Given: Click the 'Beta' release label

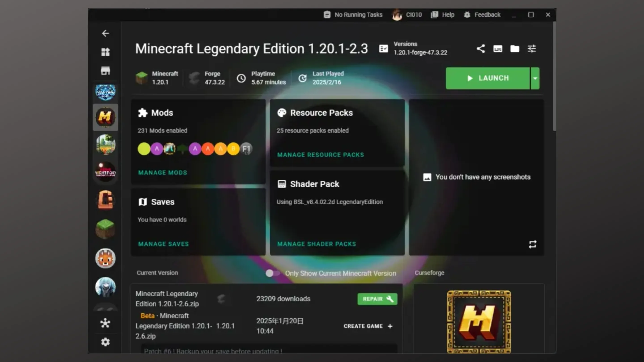Looking at the screenshot, I should click(x=148, y=316).
